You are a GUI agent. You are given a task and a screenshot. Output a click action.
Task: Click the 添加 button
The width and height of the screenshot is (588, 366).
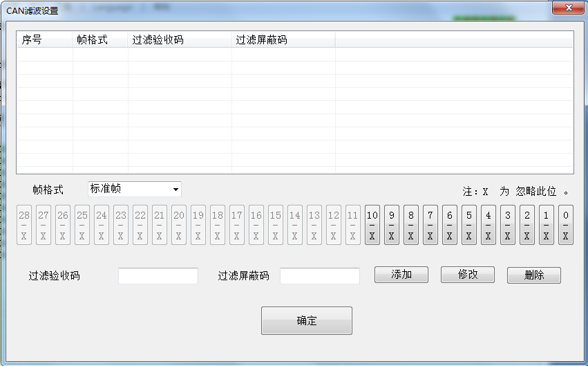[x=401, y=275]
